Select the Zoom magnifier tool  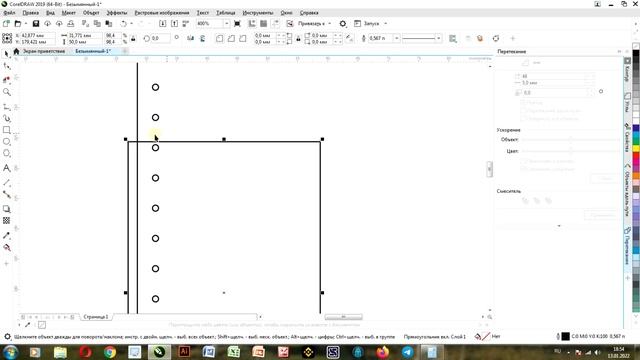(7, 92)
